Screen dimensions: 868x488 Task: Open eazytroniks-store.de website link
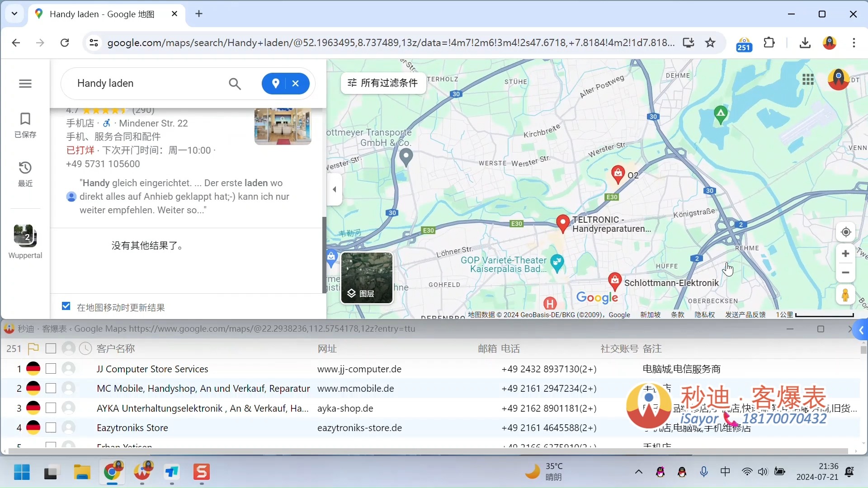pyautogui.click(x=359, y=427)
